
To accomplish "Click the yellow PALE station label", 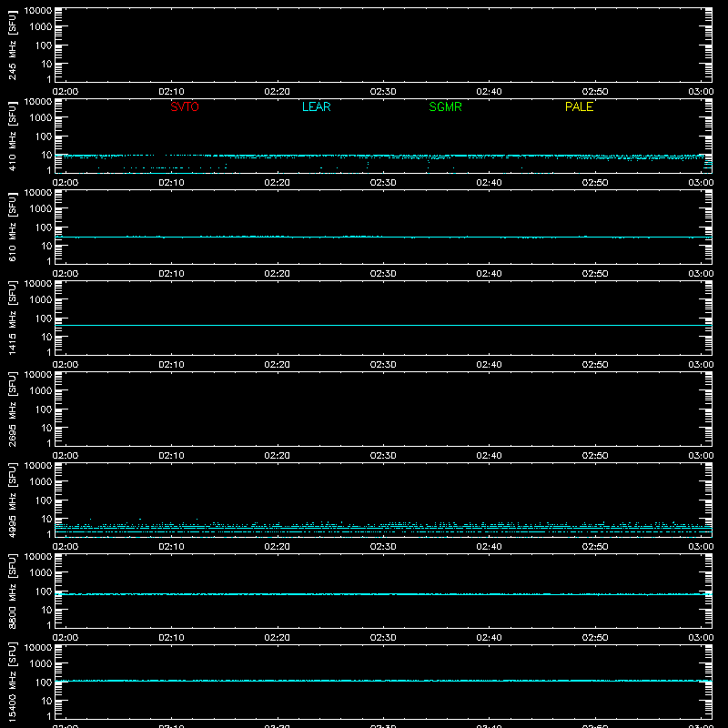I will coord(579,106).
